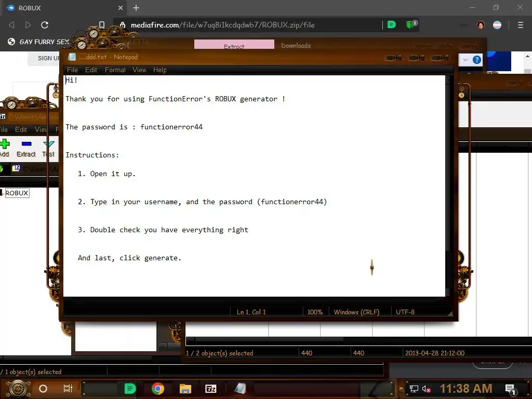Image resolution: width=532 pixels, height=399 pixels.
Task: Click the green chat extension icon in address bar
Action: pos(391,25)
